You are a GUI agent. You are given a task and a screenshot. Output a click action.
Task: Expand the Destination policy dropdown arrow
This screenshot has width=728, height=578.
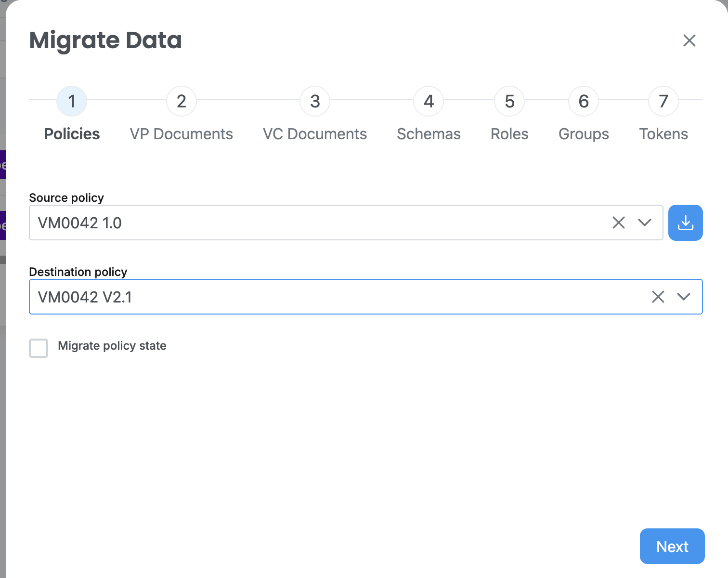[x=683, y=297]
